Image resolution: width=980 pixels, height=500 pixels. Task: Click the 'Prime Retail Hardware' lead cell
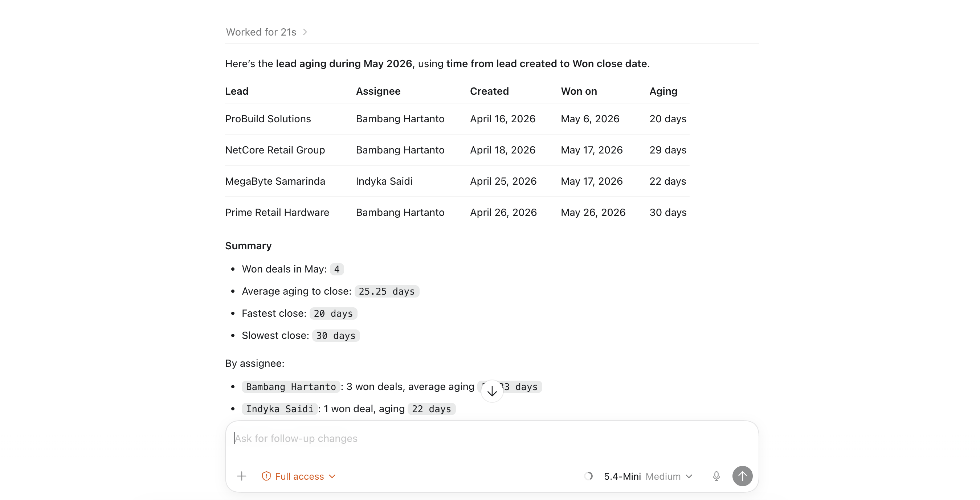pyautogui.click(x=277, y=212)
